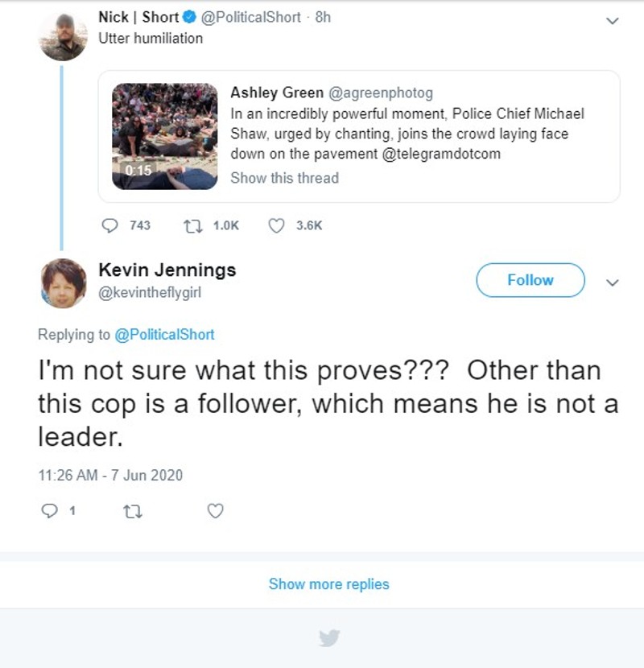Open "Show this thread" link
This screenshot has height=668, width=644.
tap(284, 178)
